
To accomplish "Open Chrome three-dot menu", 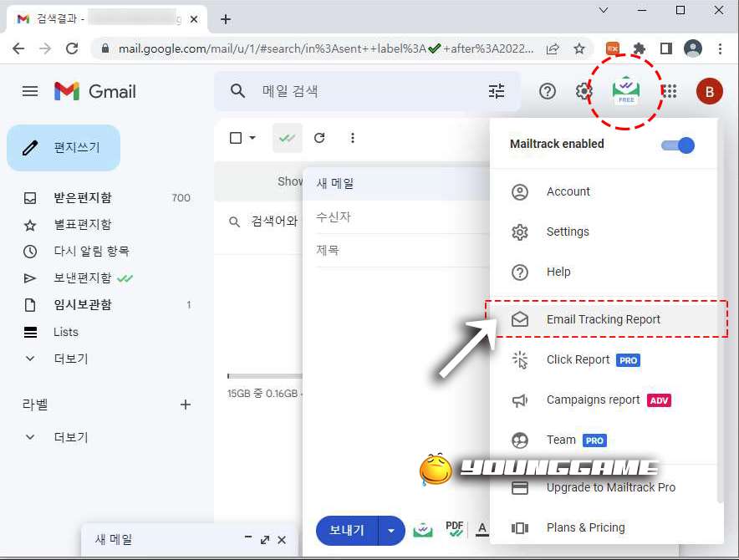I will click(720, 48).
